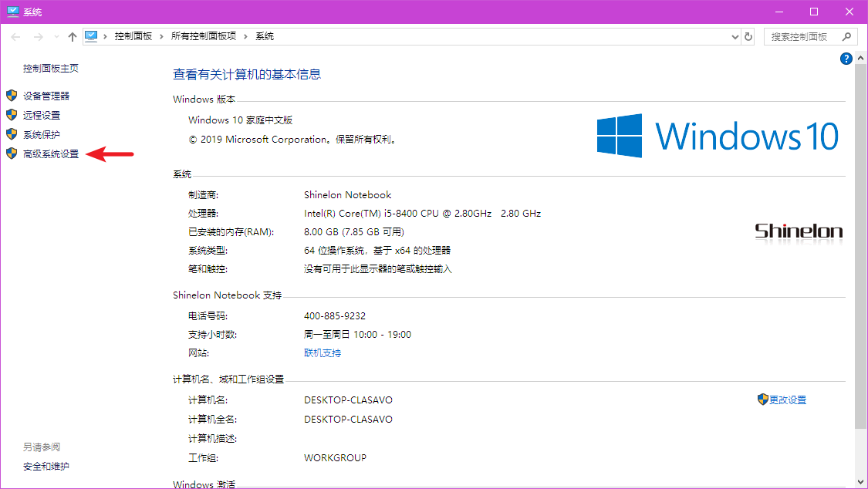Click WORKGROUP value
The height and width of the screenshot is (489, 868).
pyautogui.click(x=335, y=458)
